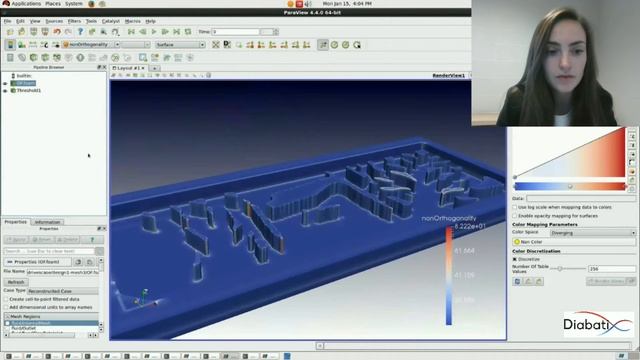The image size is (640, 360).
Task: Set view direction to +X icon
Action: point(250,45)
